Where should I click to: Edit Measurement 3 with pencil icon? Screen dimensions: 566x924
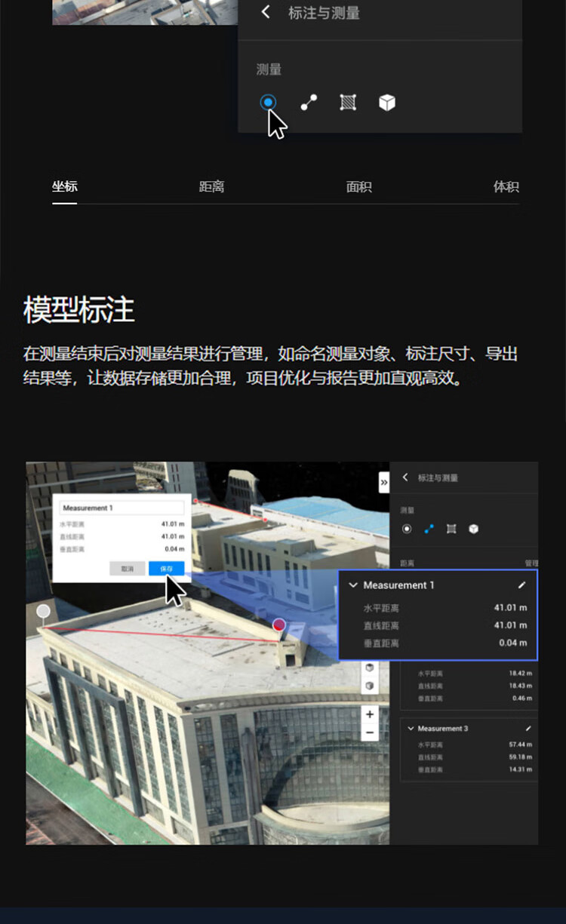coord(528,729)
